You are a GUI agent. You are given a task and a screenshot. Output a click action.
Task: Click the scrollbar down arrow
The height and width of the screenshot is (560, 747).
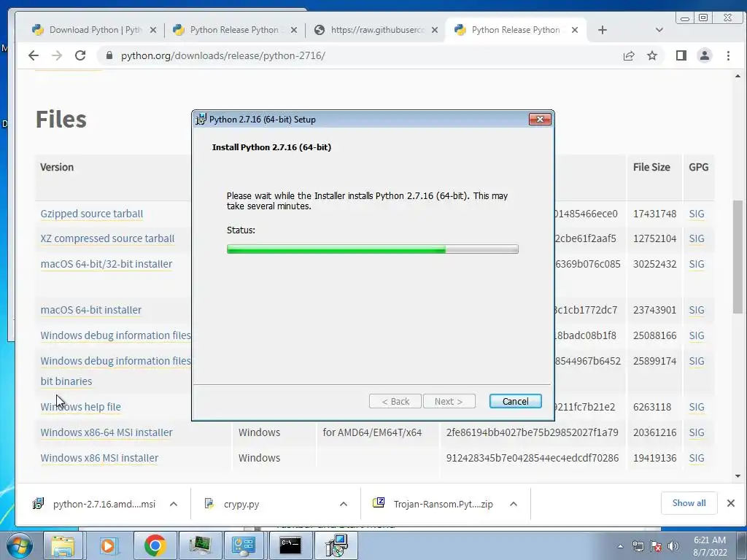click(x=738, y=475)
